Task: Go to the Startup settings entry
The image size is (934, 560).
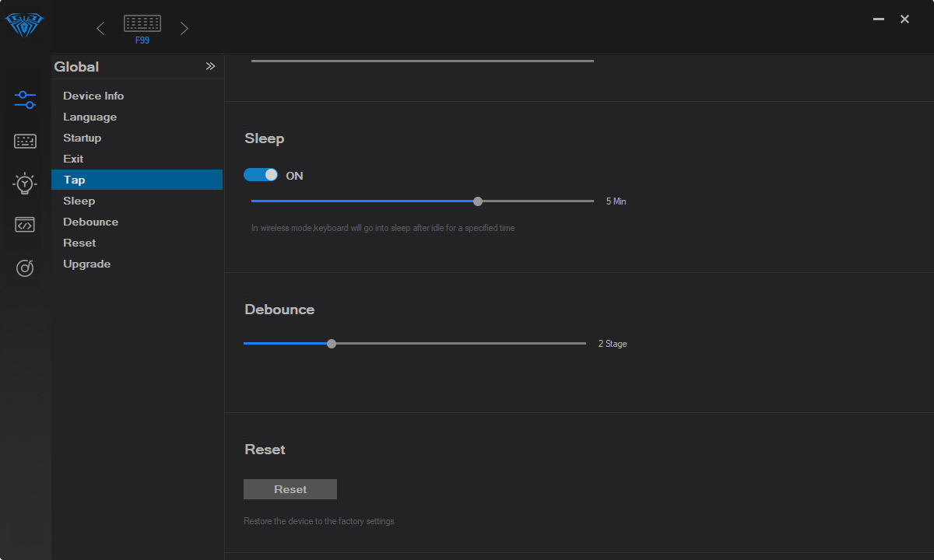Action: (x=82, y=138)
